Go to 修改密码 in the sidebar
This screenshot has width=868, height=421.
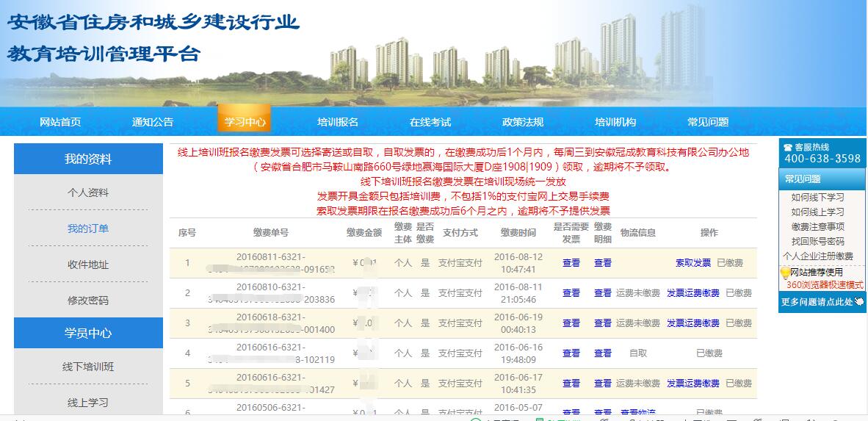[x=88, y=301]
